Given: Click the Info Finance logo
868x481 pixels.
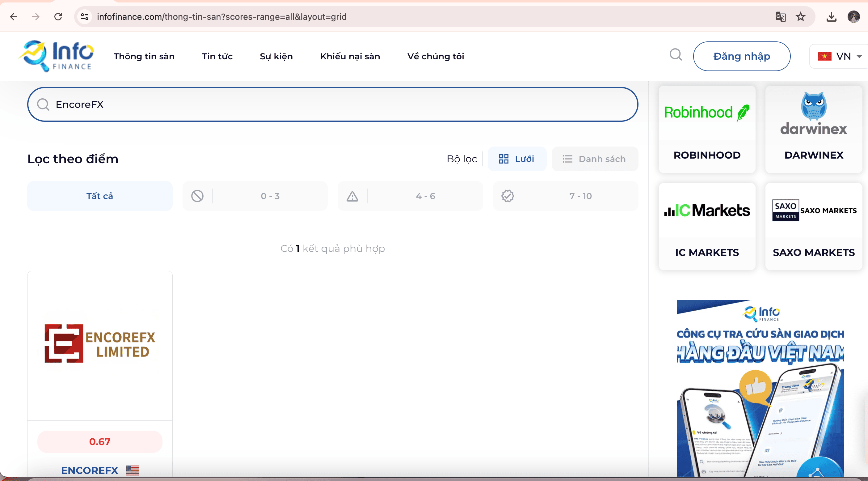Looking at the screenshot, I should tap(56, 56).
